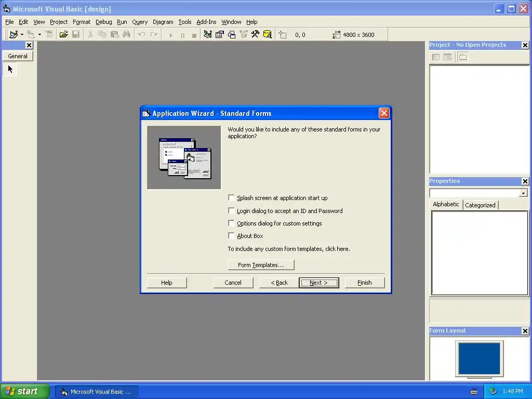Viewport: 532px width, 399px height.
Task: Open the Properties object dropdown
Action: click(523, 193)
